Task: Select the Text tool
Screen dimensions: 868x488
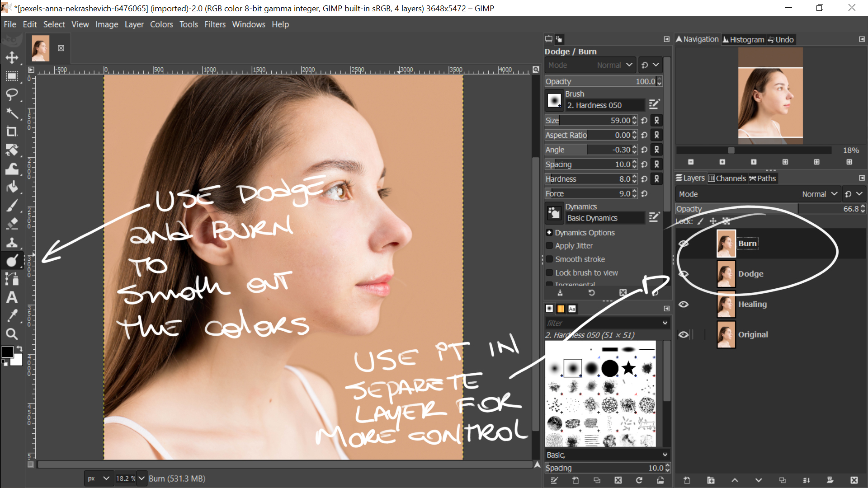Action: (12, 297)
